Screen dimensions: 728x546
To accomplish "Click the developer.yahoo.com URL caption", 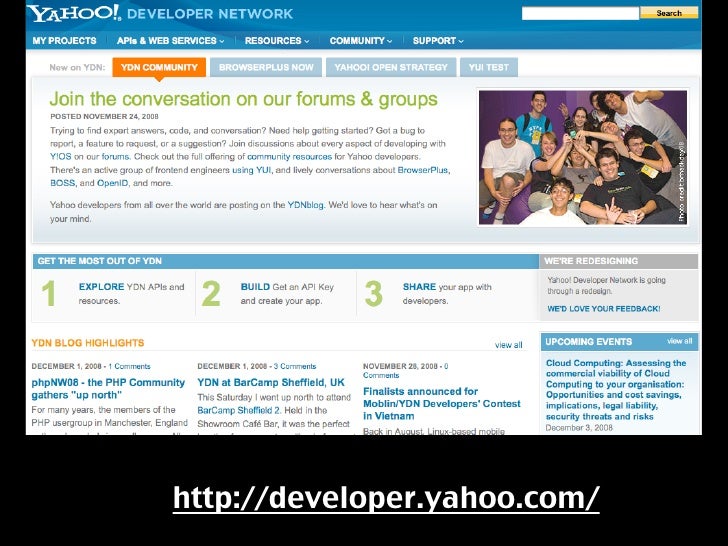I will point(386,498).
